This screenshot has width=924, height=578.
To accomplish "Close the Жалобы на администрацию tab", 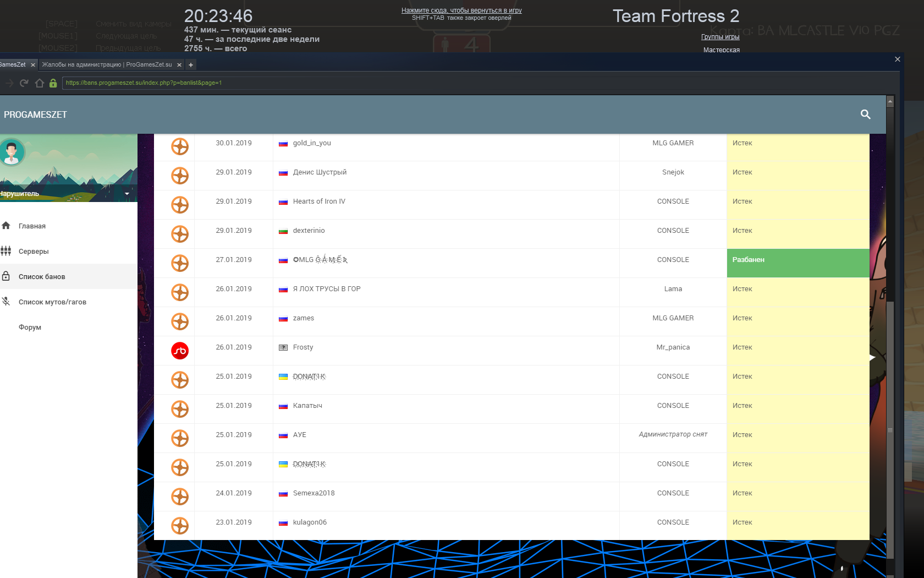I will coord(179,65).
